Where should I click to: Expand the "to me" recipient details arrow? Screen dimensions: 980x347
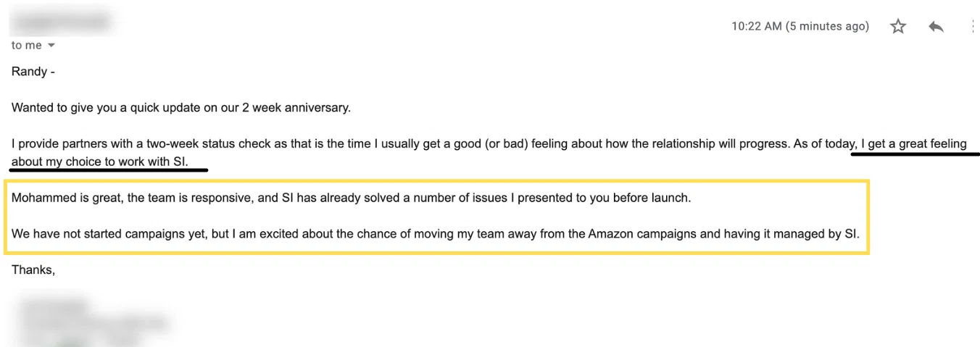51,46
